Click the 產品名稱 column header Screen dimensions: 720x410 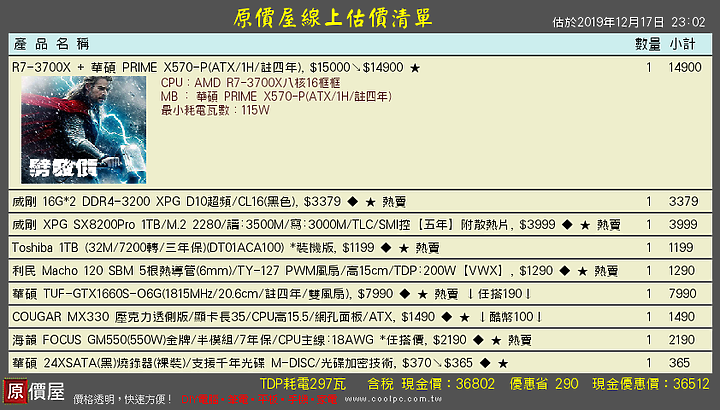click(x=51, y=44)
